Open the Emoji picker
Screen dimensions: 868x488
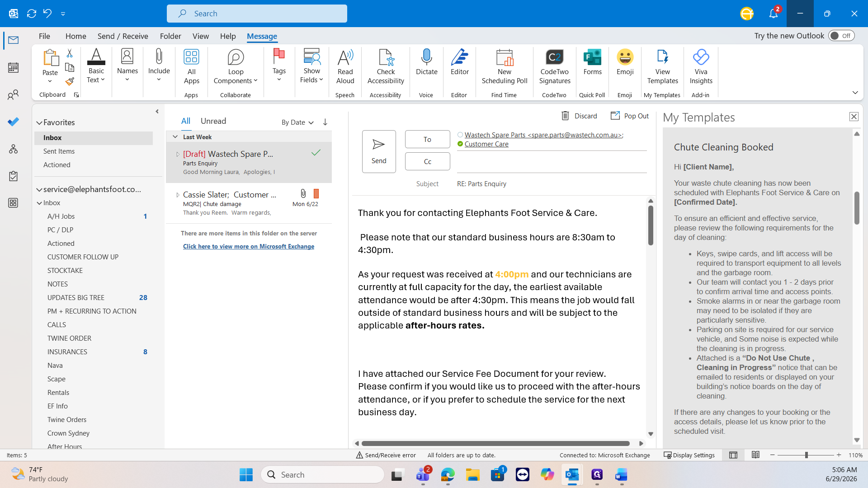(x=625, y=62)
